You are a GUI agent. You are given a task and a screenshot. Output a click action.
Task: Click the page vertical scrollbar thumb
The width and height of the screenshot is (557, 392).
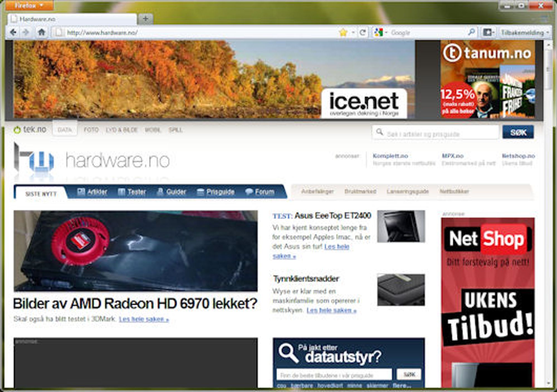coord(548,69)
